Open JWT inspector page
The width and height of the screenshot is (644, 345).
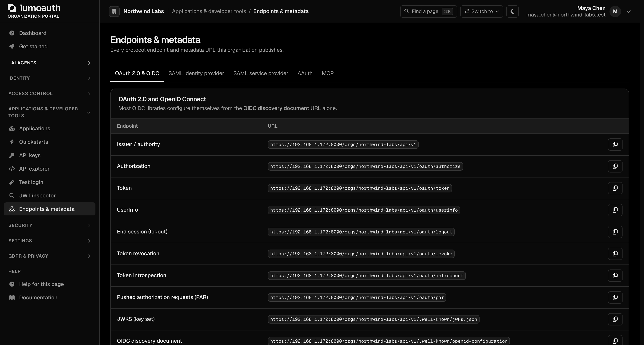click(49, 195)
